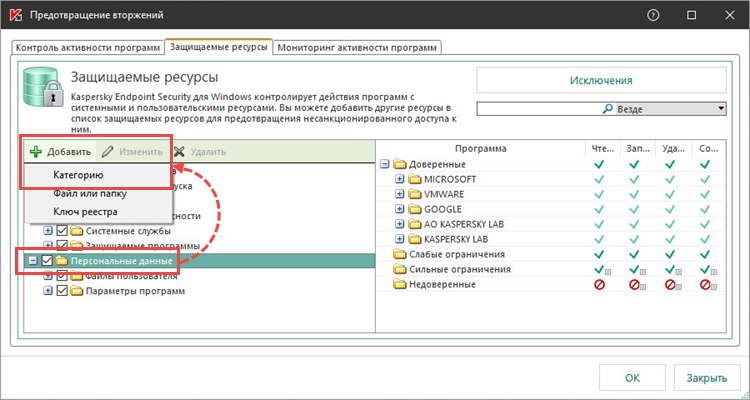Click the VMWARE folder icon
The image size is (750, 400).
pyautogui.click(x=415, y=194)
